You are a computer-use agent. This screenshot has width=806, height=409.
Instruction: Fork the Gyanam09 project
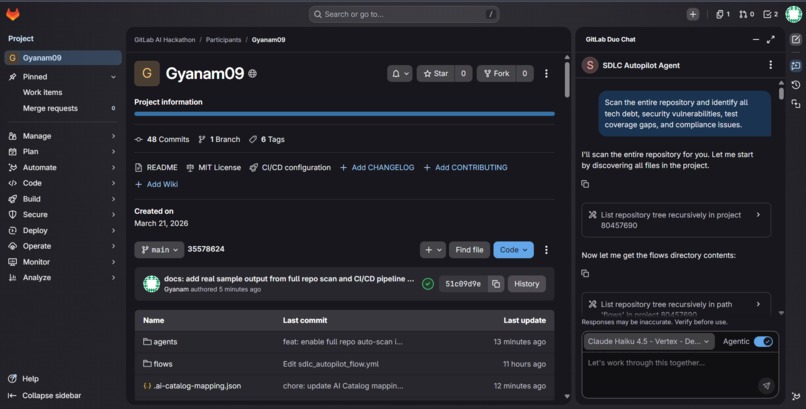tap(496, 73)
